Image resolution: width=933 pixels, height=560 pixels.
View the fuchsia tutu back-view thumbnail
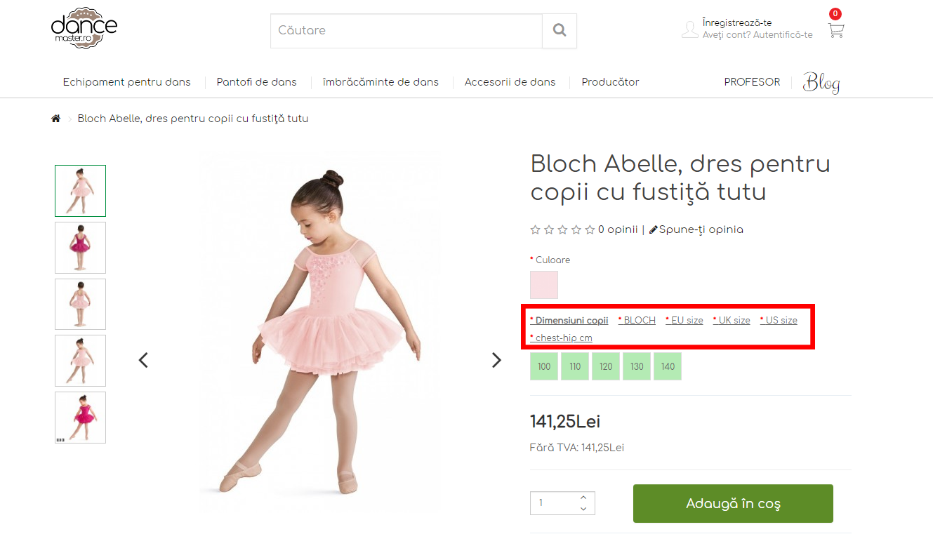tap(80, 248)
